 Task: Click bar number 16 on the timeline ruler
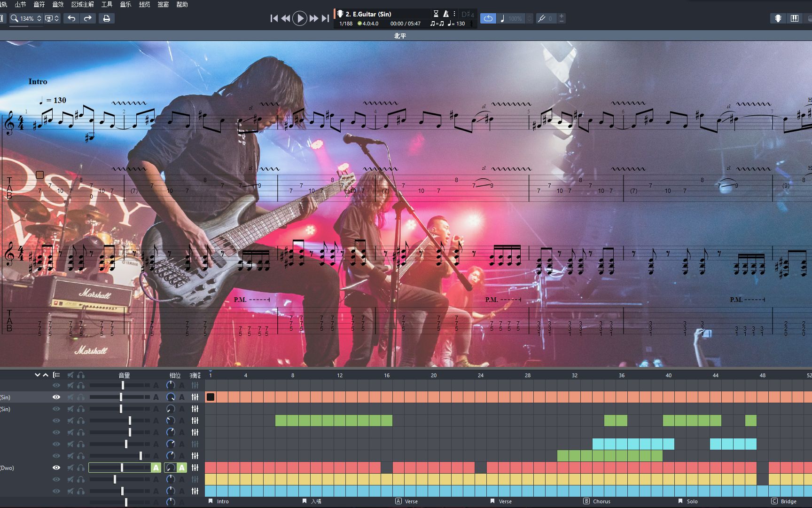pyautogui.click(x=387, y=375)
